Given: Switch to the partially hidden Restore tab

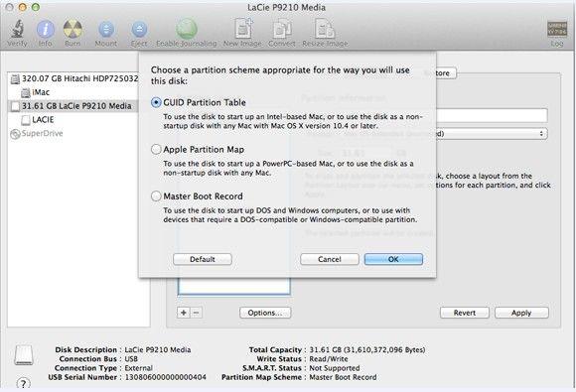Looking at the screenshot, I should tap(446, 73).
